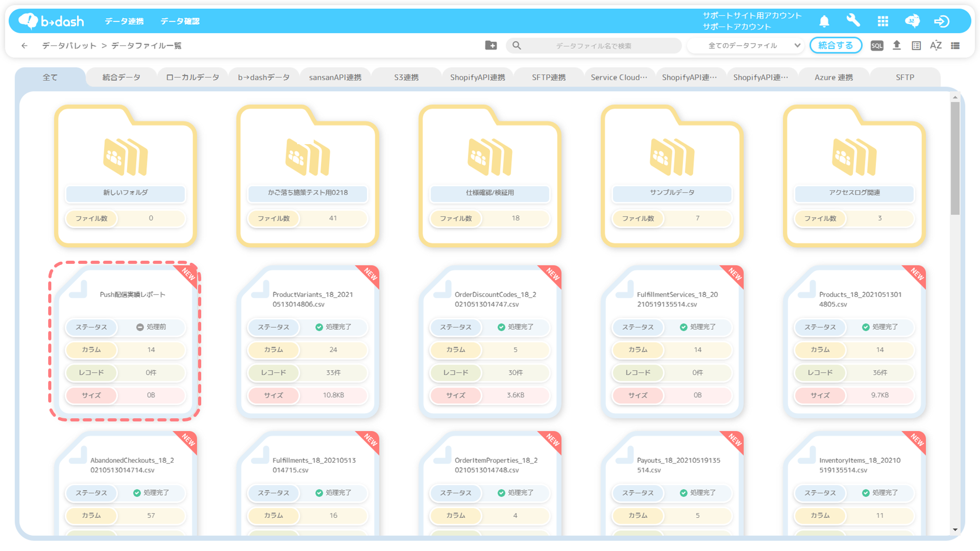Switch to the 統合データ tab
Image resolution: width=980 pixels, height=551 pixels.
[121, 77]
